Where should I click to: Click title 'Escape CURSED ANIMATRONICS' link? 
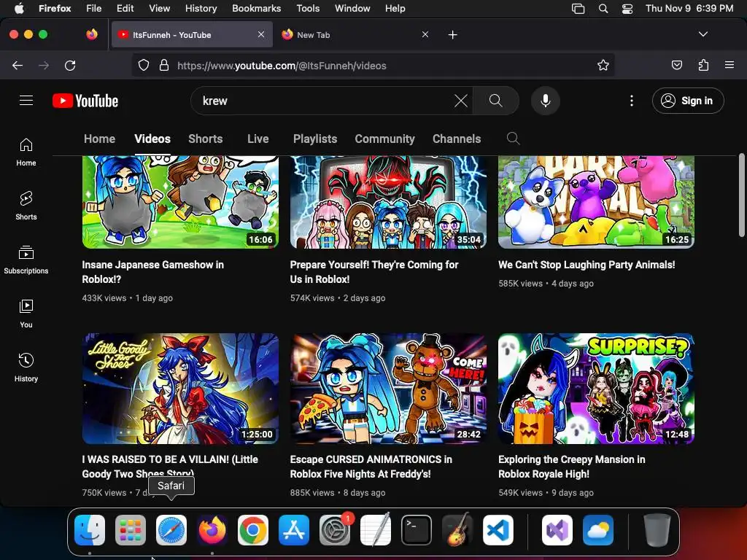coord(371,467)
